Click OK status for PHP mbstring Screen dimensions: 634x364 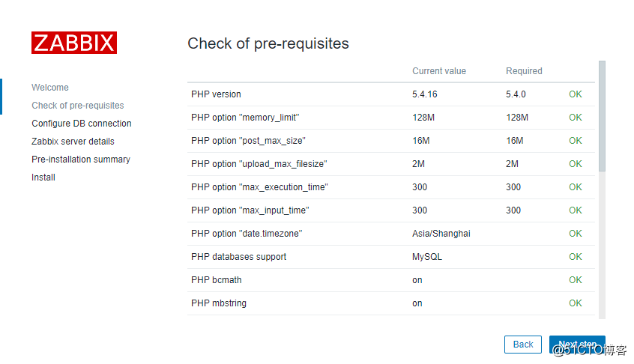click(576, 303)
